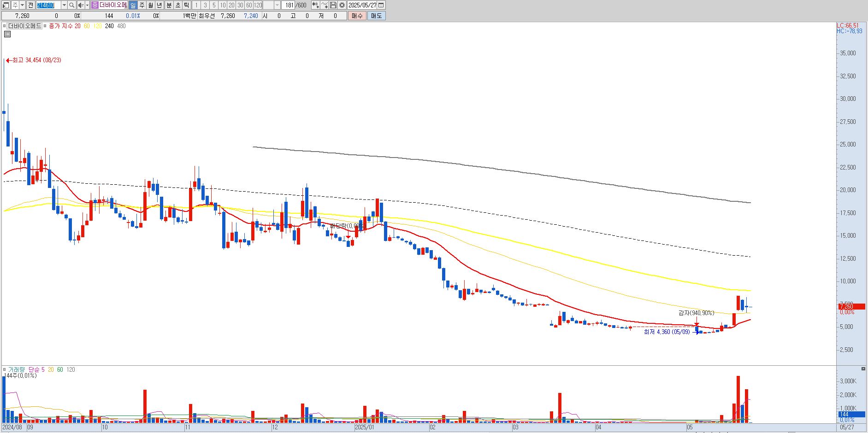Click the small square marker beside 더바이오메드 legend

pos(5,26)
